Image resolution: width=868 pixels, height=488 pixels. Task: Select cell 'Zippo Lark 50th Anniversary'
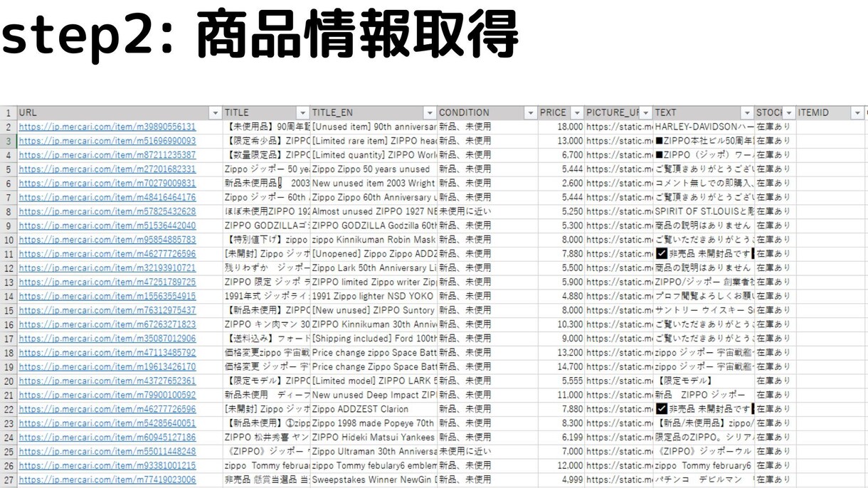tap(374, 268)
